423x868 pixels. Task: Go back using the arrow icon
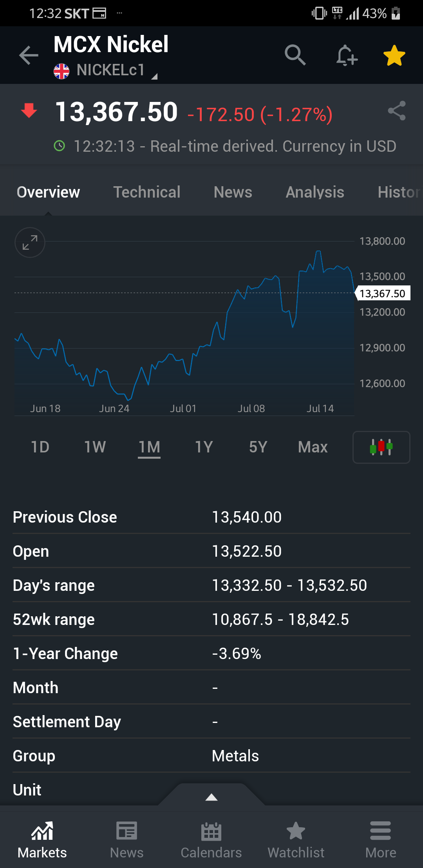pos(29,55)
